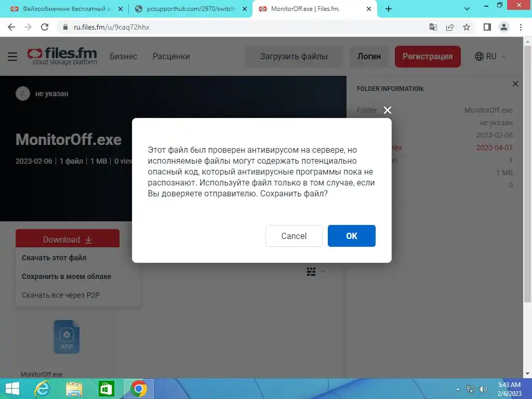Click the address bar URL
This screenshot has height=399, width=532.
point(112,27)
